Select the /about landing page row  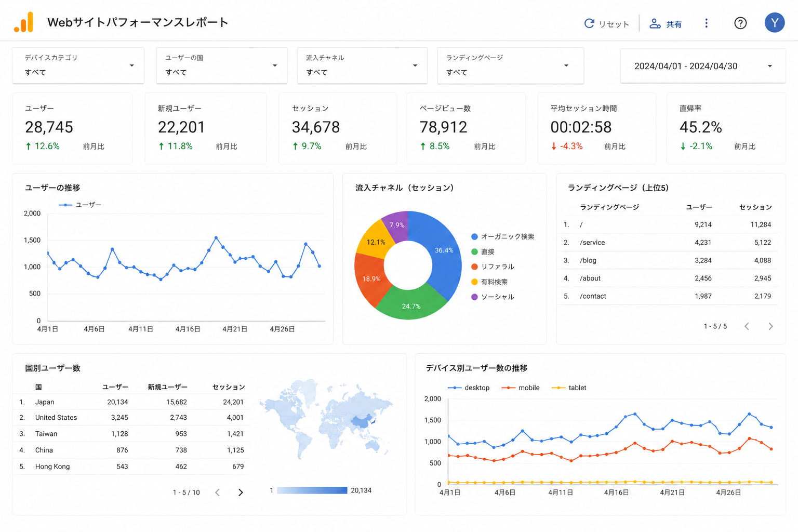[x=667, y=278]
